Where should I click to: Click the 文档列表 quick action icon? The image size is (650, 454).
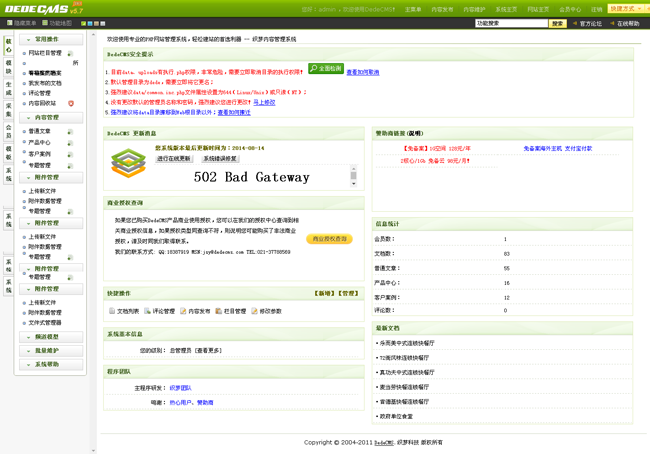tap(112, 311)
